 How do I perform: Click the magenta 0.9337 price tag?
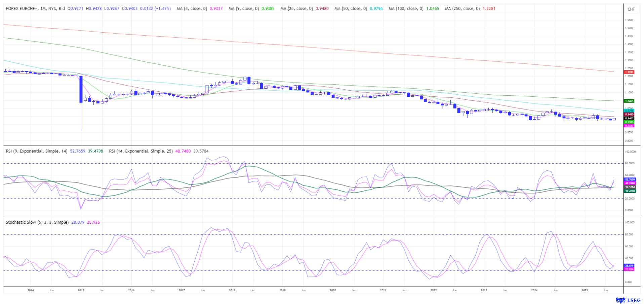[x=629, y=126]
